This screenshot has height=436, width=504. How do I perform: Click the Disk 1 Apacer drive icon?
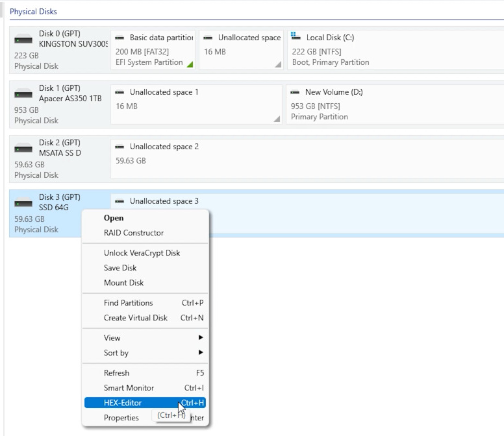(x=23, y=94)
